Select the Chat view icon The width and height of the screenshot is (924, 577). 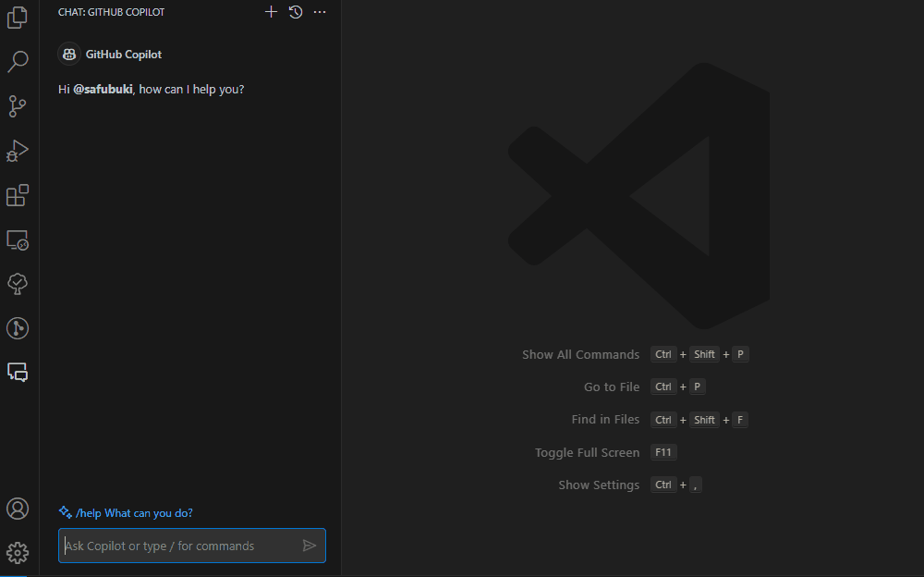(18, 373)
